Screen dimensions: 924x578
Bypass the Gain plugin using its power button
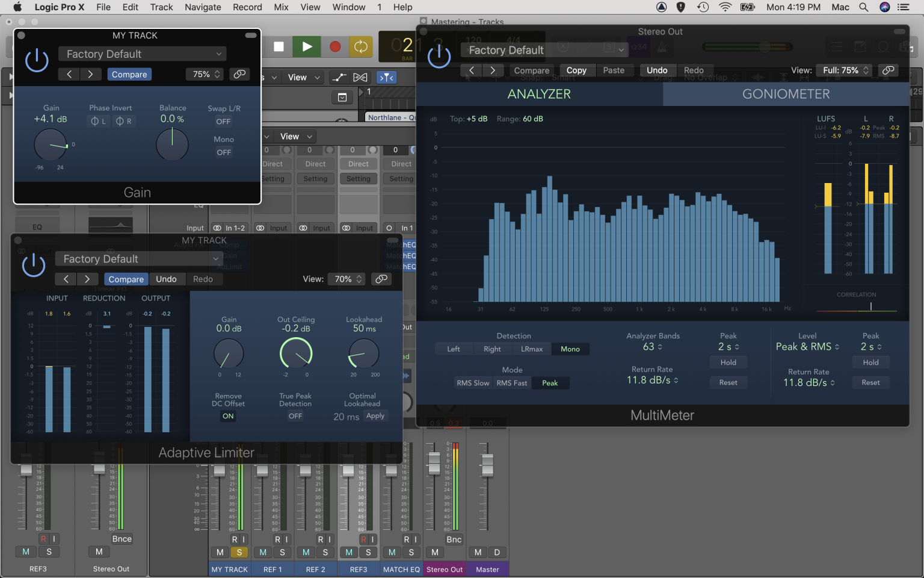tap(37, 60)
